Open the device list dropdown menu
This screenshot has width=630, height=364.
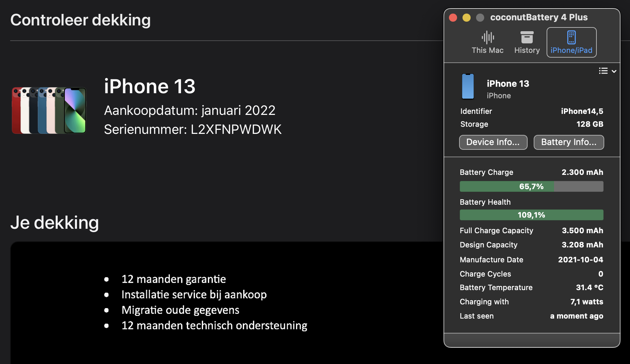[608, 71]
